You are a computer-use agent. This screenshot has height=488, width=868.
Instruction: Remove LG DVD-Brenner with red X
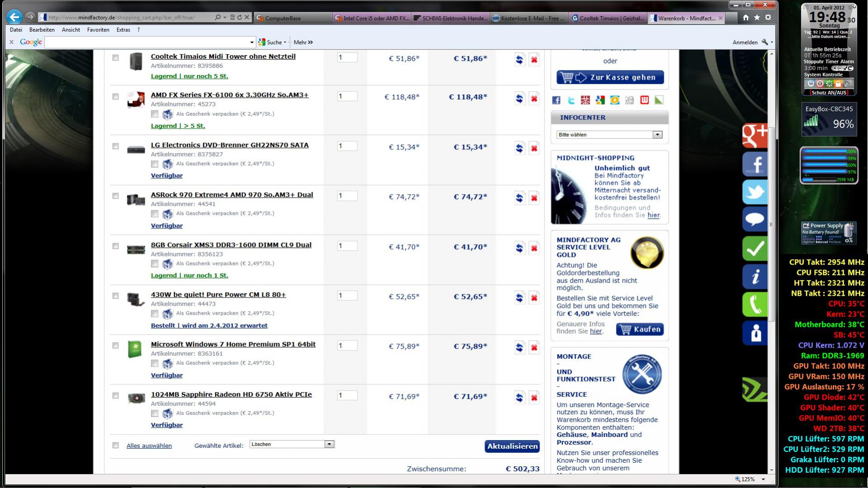point(534,148)
